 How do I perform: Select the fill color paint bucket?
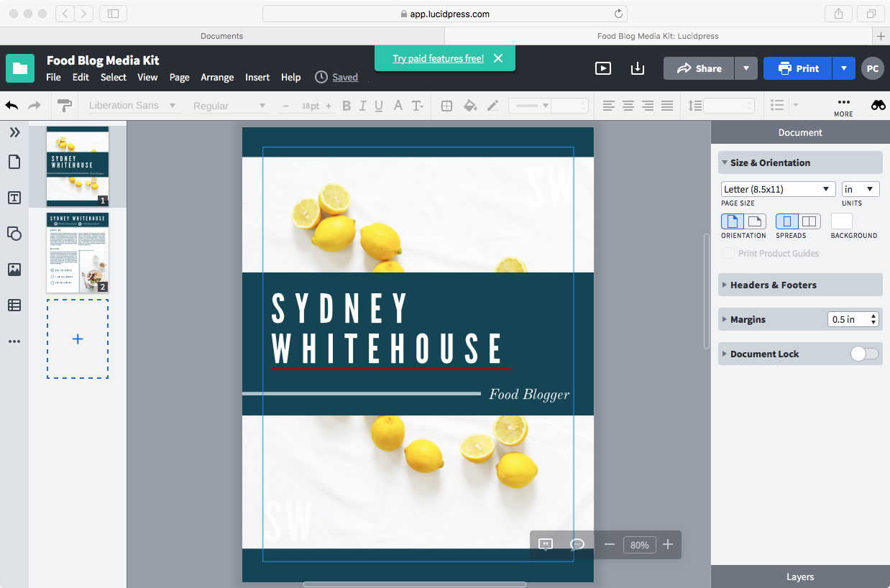470,106
